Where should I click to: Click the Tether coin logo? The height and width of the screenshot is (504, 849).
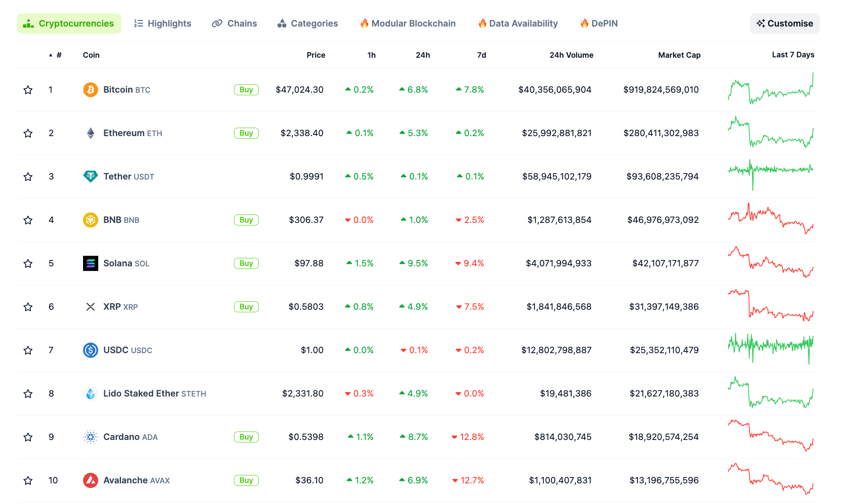(90, 177)
